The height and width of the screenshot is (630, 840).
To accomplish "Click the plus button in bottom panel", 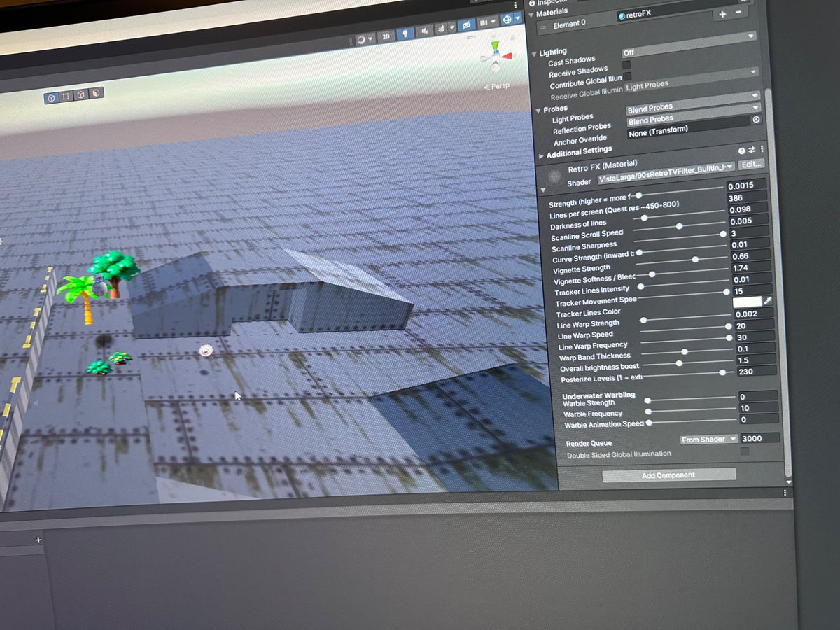I will pos(38,540).
